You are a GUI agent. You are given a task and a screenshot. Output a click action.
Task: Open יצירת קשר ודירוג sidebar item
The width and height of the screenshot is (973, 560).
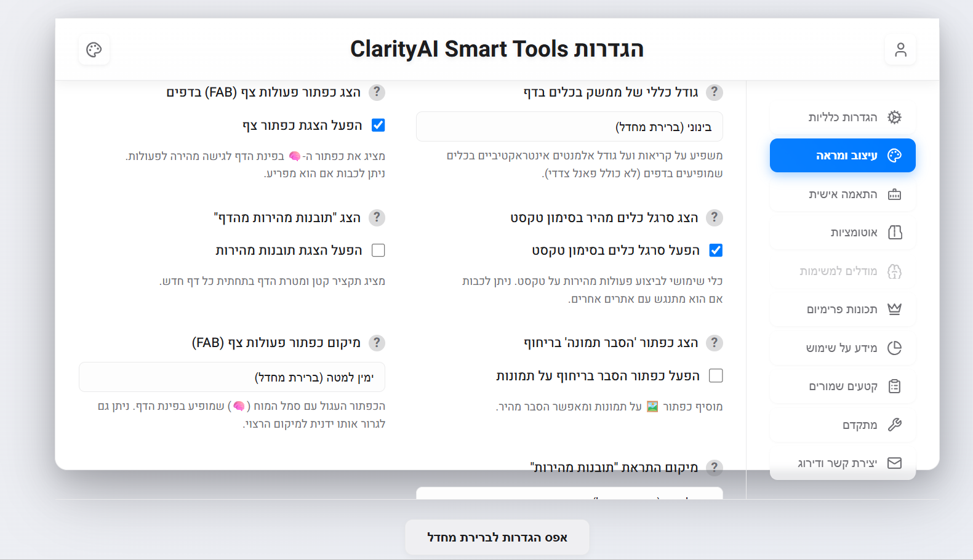[843, 463]
